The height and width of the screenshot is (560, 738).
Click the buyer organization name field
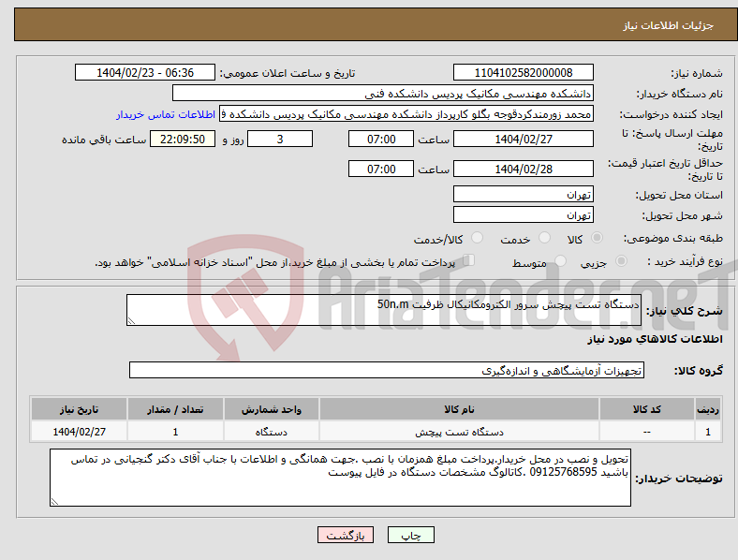tap(383, 93)
